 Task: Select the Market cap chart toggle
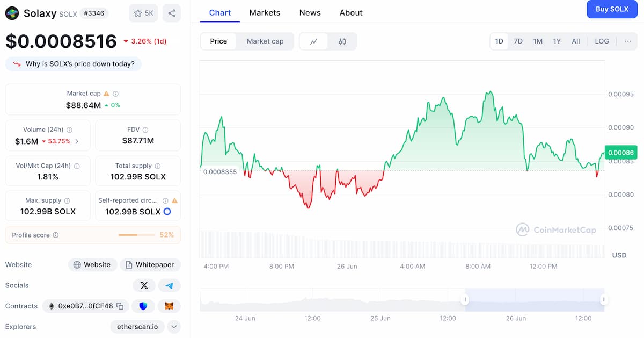point(265,41)
